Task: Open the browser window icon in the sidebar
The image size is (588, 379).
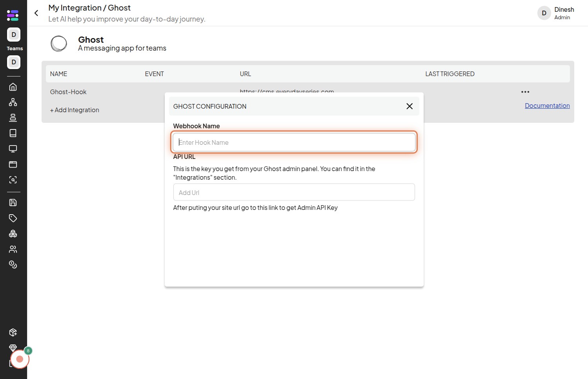Action: tap(13, 164)
